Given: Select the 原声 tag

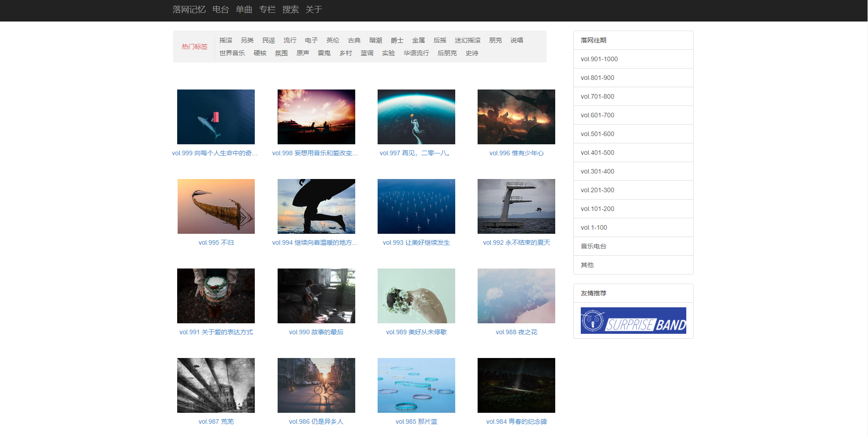Looking at the screenshot, I should click(x=303, y=53).
